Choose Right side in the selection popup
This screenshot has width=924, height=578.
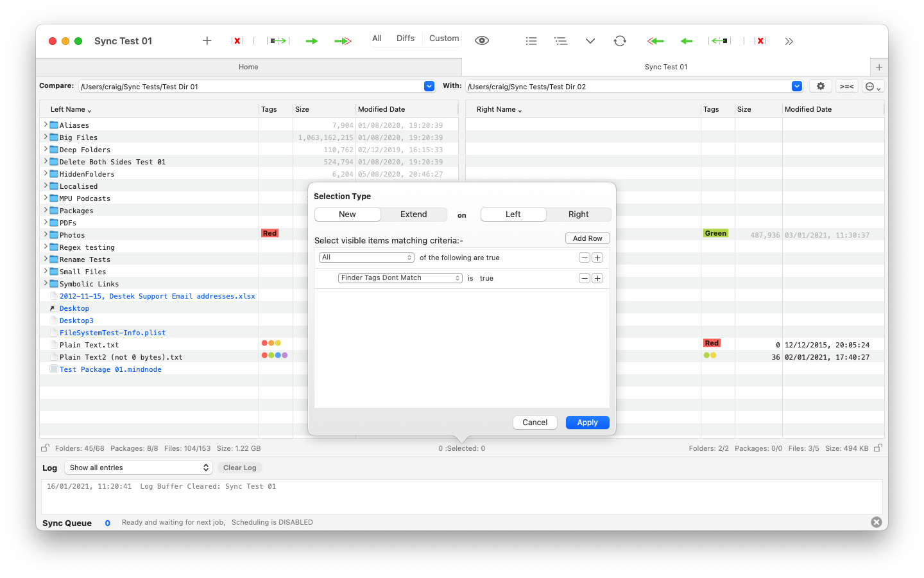click(x=578, y=215)
